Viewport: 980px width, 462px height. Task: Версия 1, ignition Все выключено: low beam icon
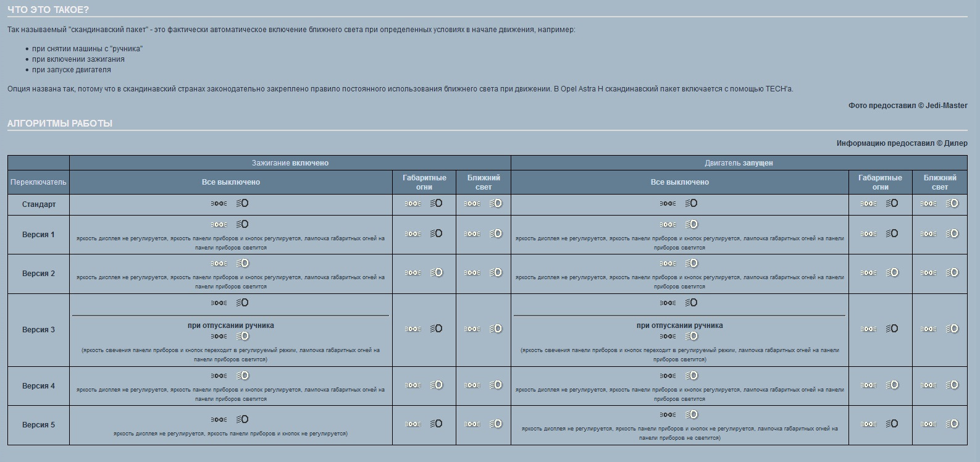242,224
